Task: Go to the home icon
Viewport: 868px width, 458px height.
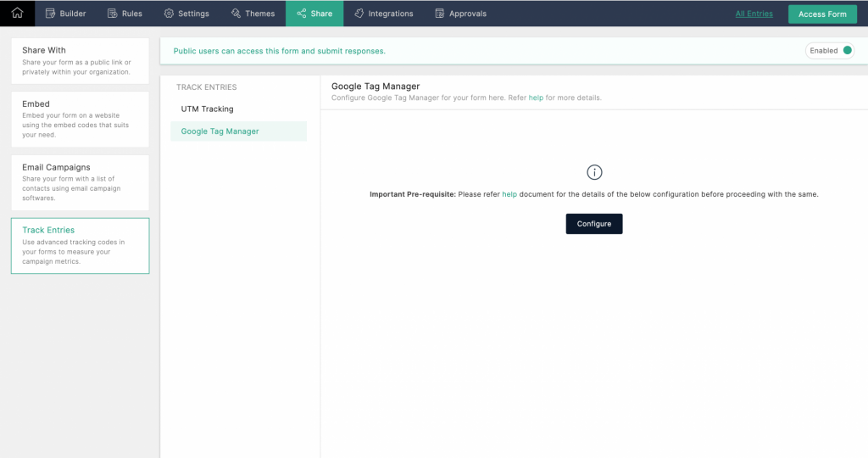Action: (17, 13)
